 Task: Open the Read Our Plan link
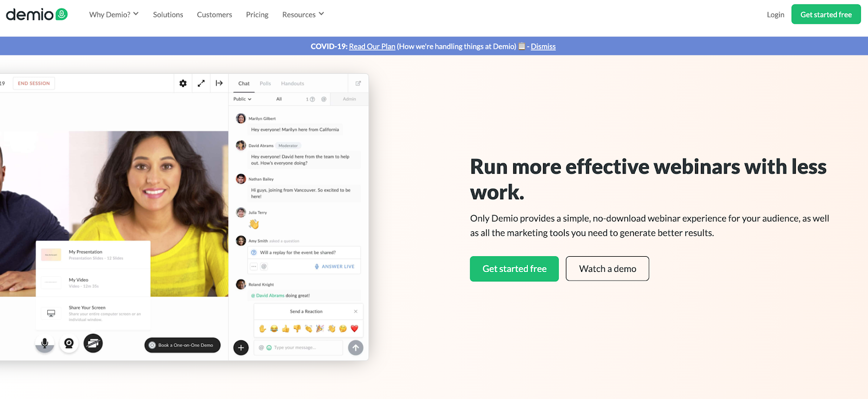tap(372, 47)
